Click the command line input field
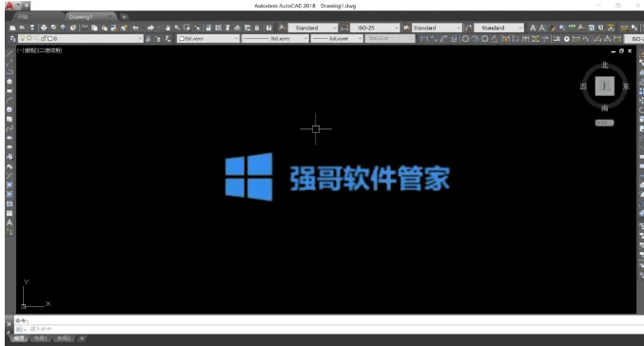Screen dimensions: 644x346 [x=328, y=329]
